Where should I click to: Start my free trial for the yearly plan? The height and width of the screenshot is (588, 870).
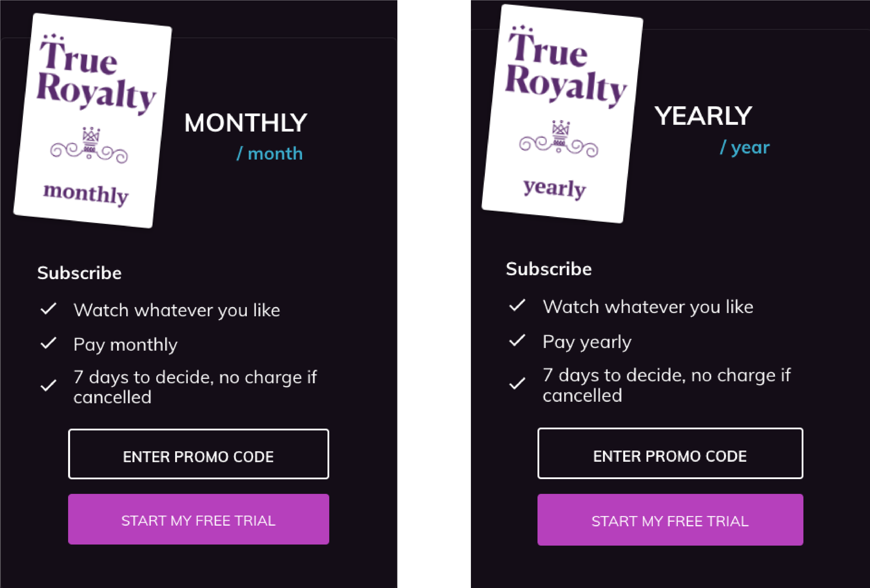point(670,520)
